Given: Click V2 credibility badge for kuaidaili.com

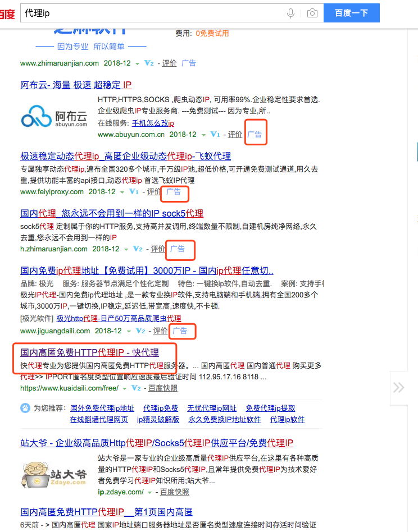Looking at the screenshot, I should tap(136, 388).
